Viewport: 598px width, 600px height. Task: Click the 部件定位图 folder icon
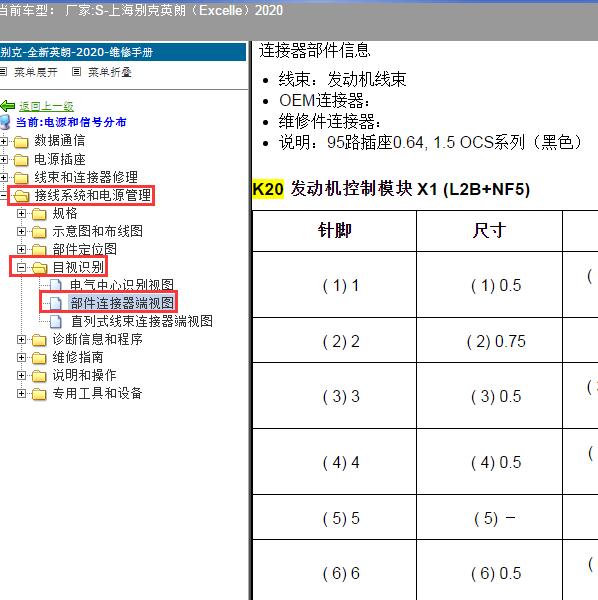(39, 250)
